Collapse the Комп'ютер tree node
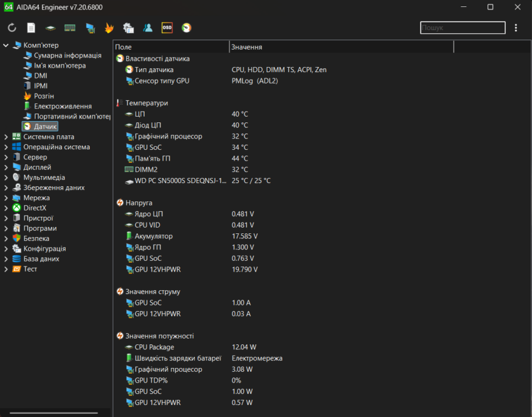The height and width of the screenshot is (417, 532). 6,45
